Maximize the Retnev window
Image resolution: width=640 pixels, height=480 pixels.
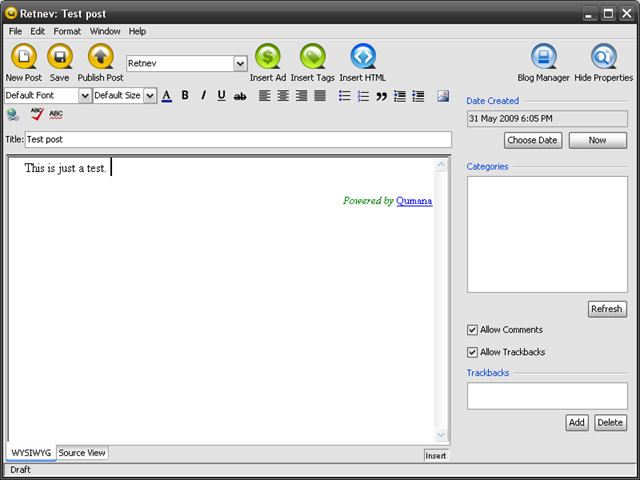(x=608, y=14)
